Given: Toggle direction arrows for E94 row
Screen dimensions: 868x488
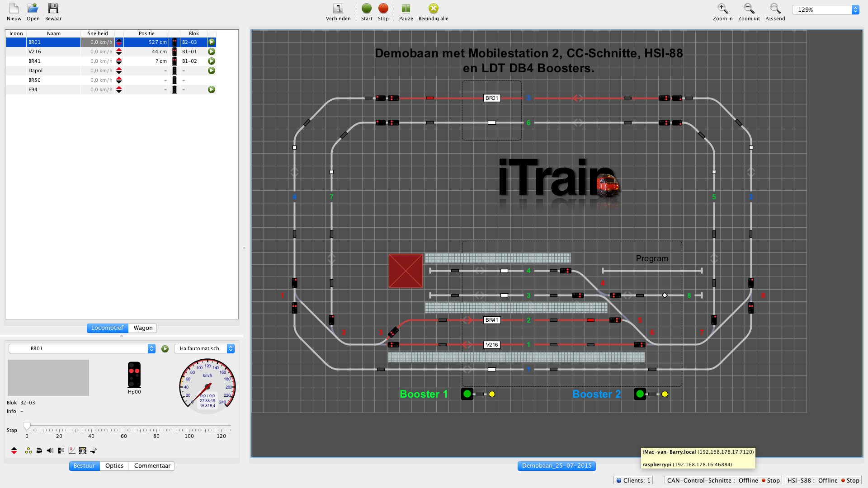Looking at the screenshot, I should click(119, 89).
